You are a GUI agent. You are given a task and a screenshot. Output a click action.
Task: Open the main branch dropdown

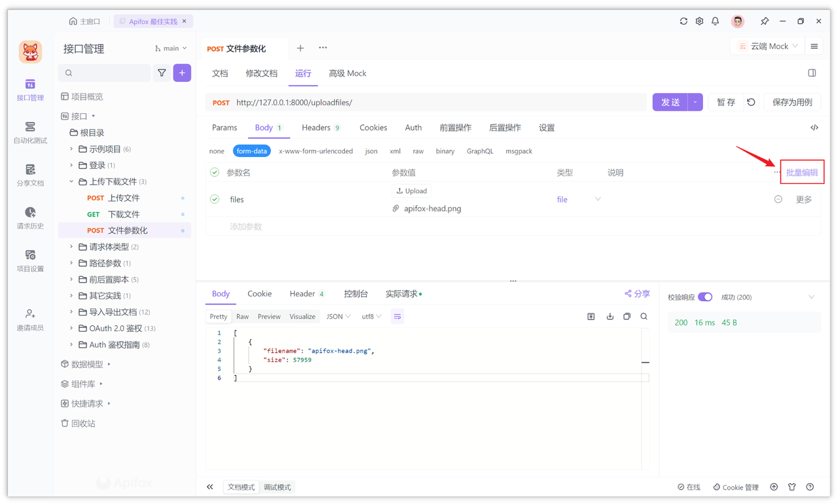point(171,48)
